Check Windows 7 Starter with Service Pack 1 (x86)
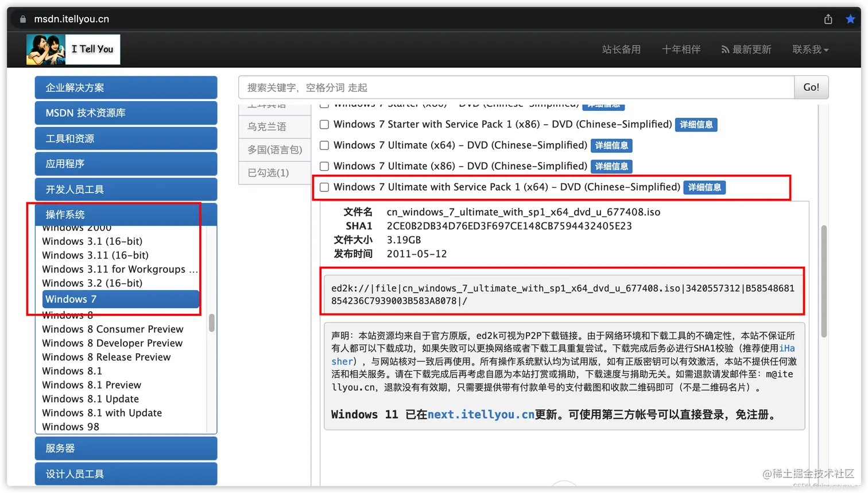Image resolution: width=868 pixels, height=493 pixels. point(324,125)
